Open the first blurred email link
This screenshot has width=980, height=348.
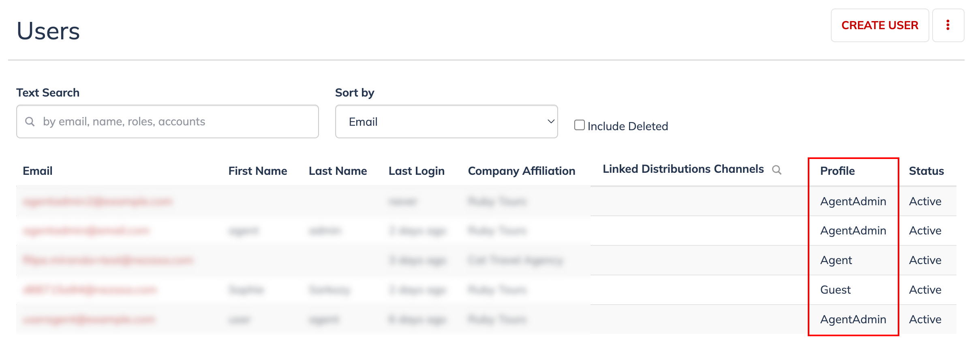pyautogui.click(x=98, y=202)
